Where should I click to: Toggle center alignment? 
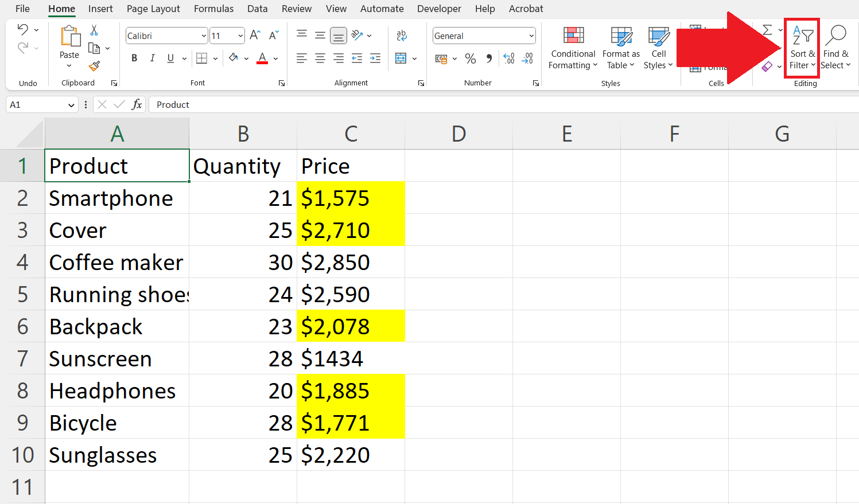(x=320, y=58)
